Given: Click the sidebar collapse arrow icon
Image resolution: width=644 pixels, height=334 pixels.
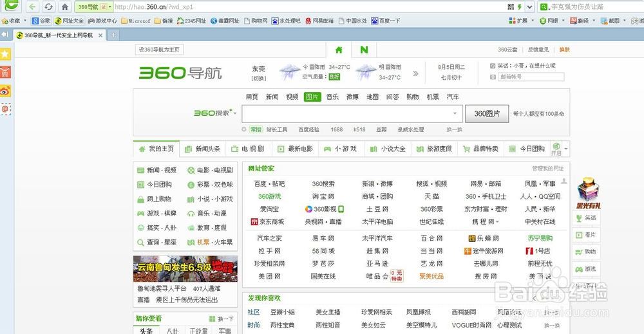Looking at the screenshot, I should point(5,35).
